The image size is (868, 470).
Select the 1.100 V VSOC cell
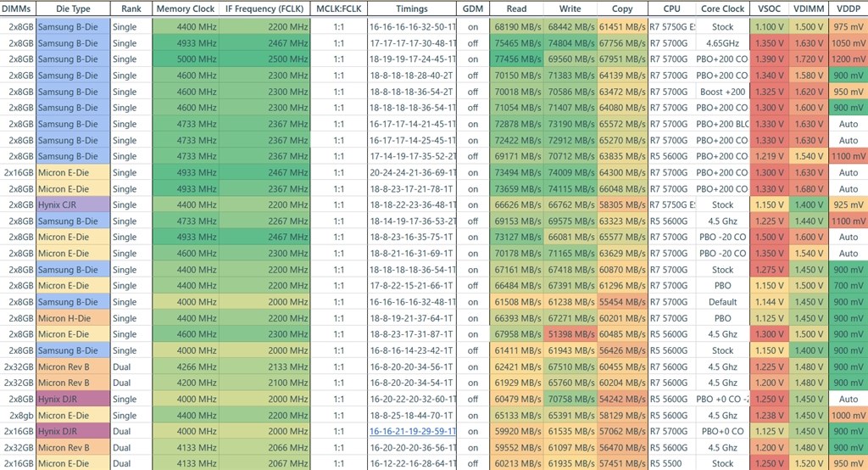click(770, 26)
